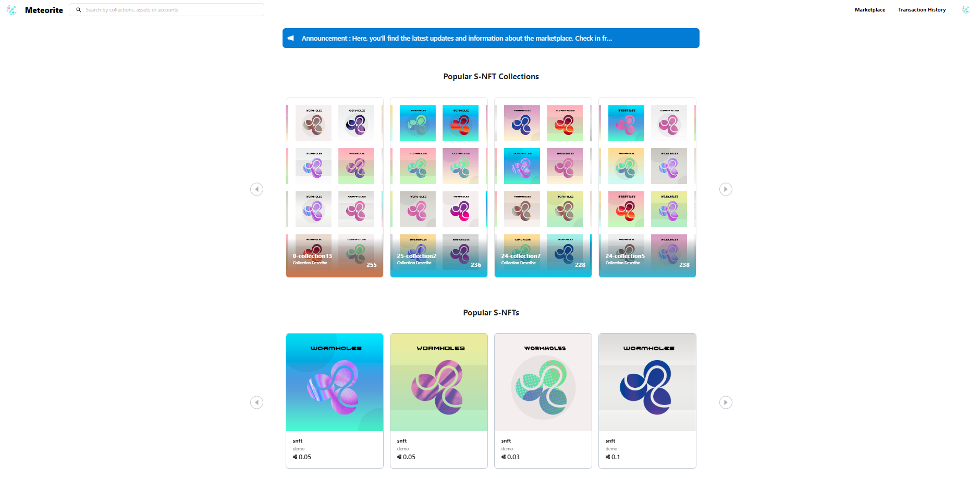Open the 25-collection2 collection card
This screenshot has height=478, width=980.
tap(439, 188)
